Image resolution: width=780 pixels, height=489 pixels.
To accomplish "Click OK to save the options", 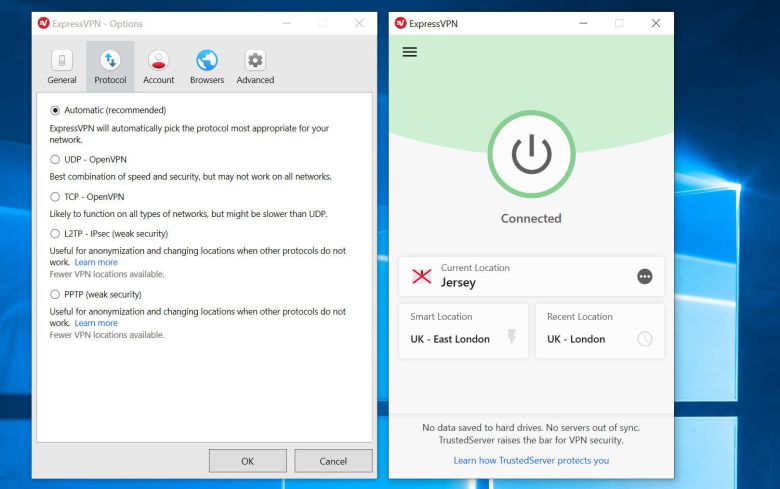I will coord(247,461).
